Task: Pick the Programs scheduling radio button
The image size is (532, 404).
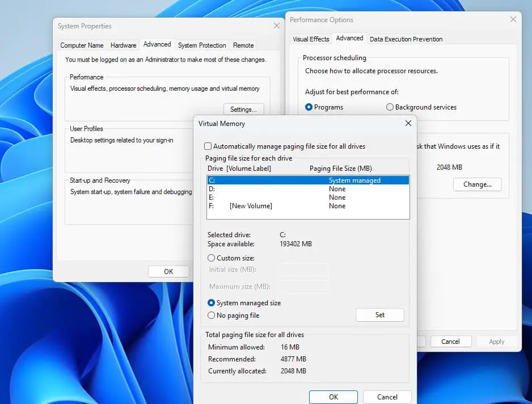Action: pyautogui.click(x=309, y=107)
